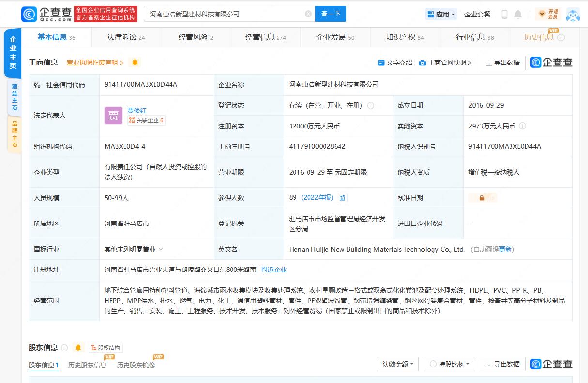Click 所属地区 value 河南省驻马店市

[127, 223]
